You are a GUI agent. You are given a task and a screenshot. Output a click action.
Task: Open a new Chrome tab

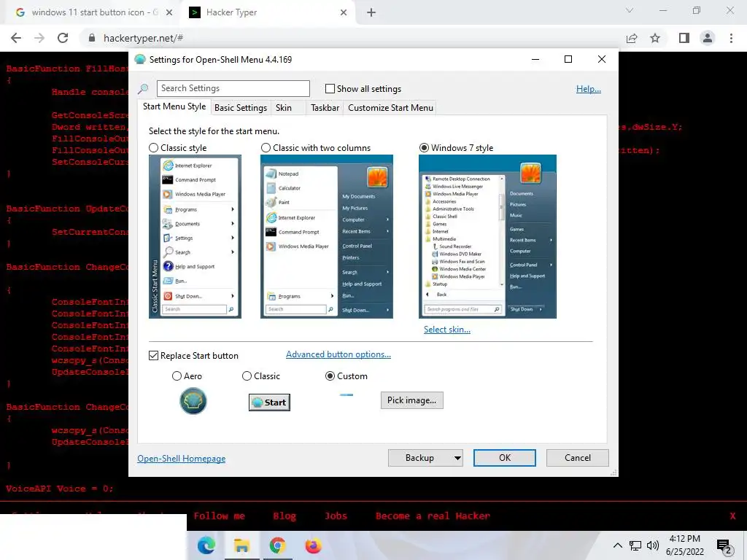tap(371, 13)
